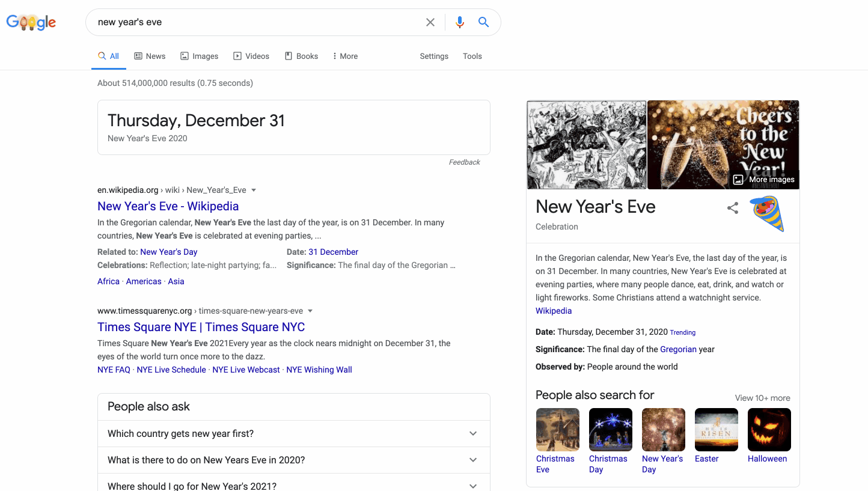The width and height of the screenshot is (868, 491).
Task: Follow the 31 December date link
Action: [x=333, y=252]
